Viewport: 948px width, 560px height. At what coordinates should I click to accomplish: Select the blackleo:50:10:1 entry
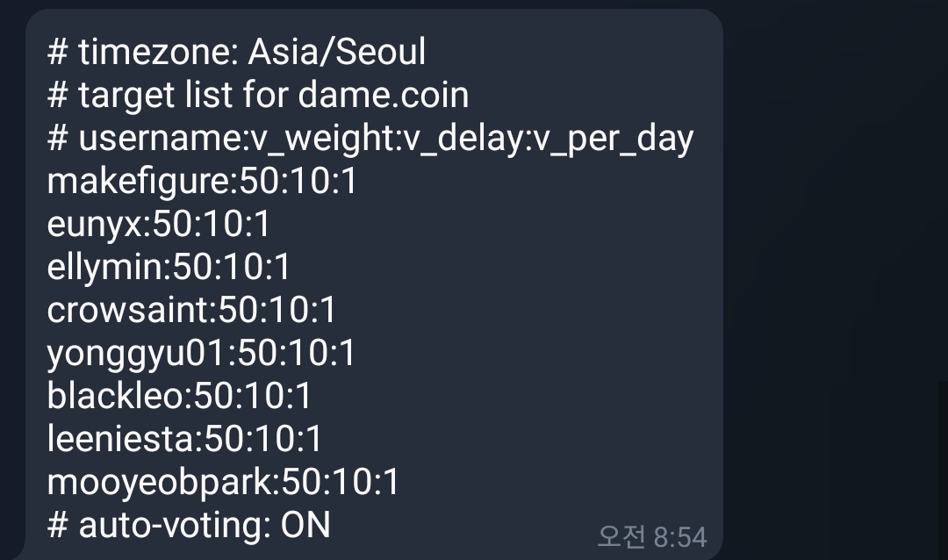179,397
